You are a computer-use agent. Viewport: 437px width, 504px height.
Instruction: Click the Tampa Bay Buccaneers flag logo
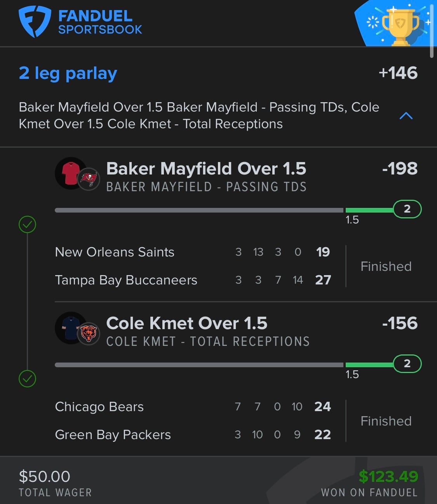tap(89, 179)
